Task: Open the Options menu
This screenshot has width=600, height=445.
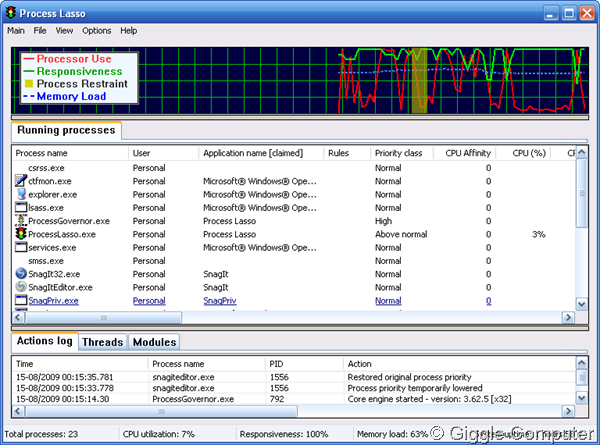Action: (x=96, y=31)
